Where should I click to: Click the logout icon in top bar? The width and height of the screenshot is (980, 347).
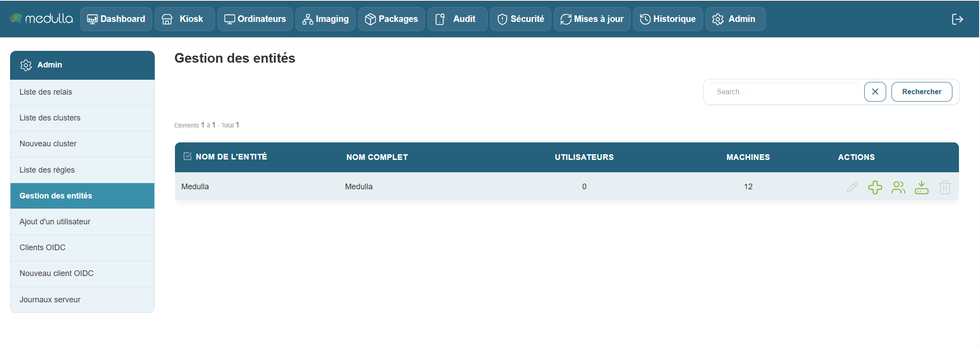coord(957,19)
